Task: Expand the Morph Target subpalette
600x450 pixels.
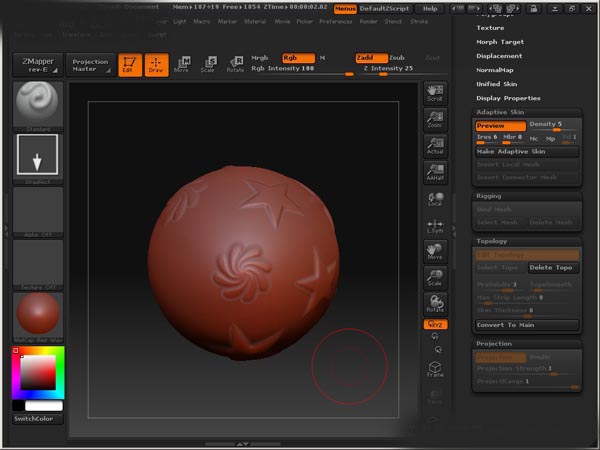Action: [x=499, y=42]
